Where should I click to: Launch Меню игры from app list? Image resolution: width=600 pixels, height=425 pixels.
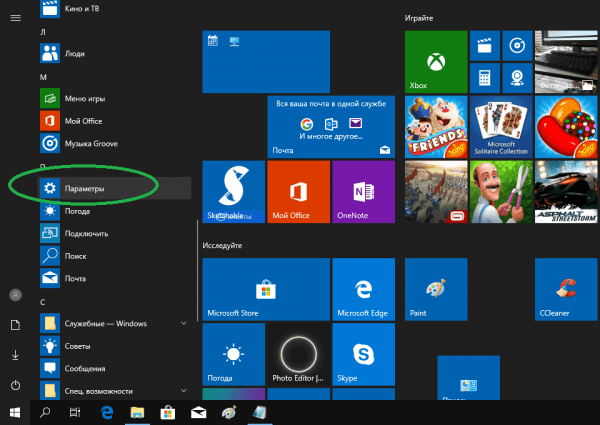(x=115, y=99)
